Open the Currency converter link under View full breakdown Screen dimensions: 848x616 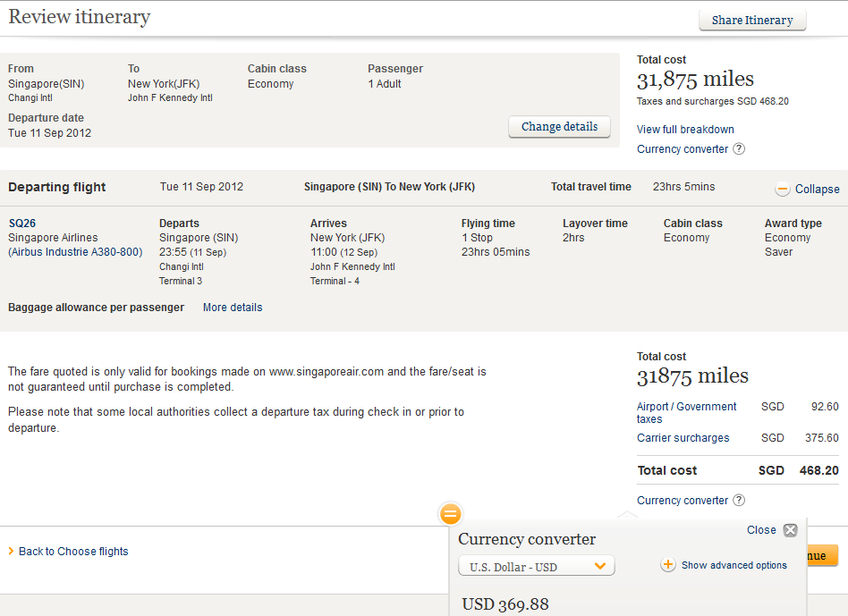tap(683, 149)
